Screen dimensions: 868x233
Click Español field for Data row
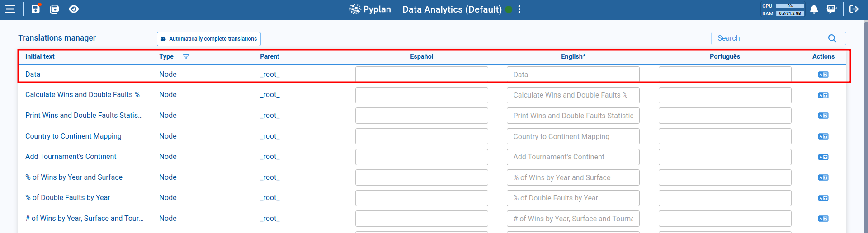coord(421,75)
